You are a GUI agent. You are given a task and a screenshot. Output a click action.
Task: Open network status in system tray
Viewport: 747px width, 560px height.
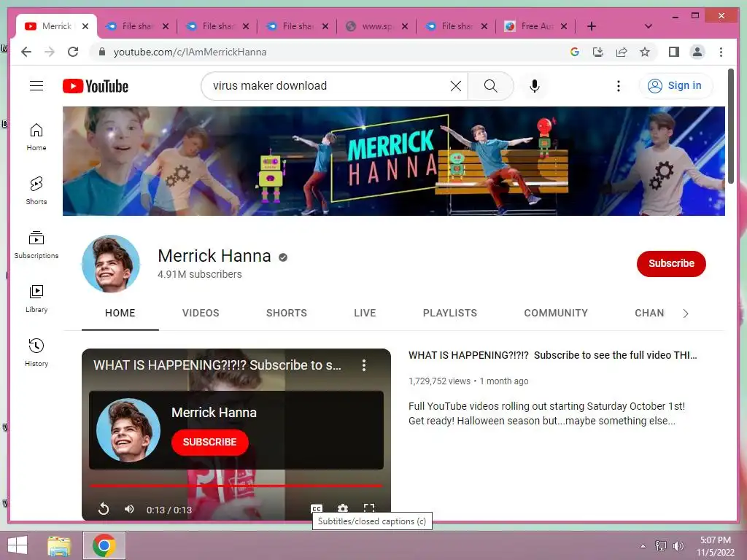[660, 546]
